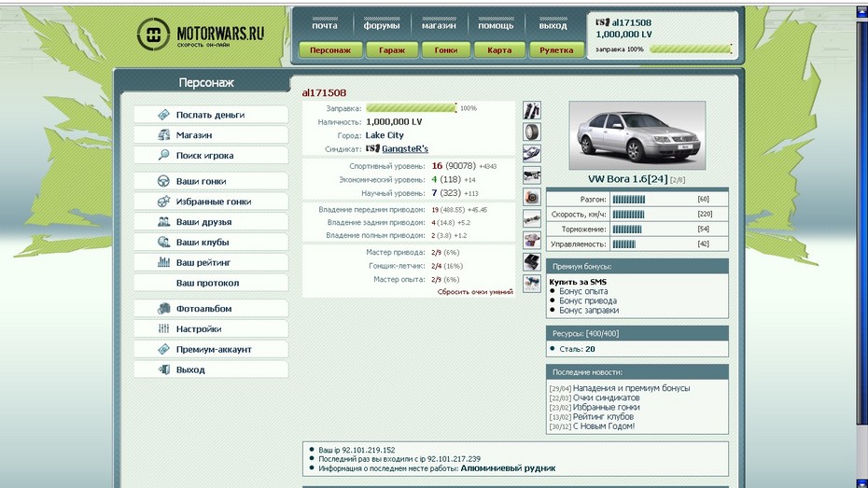The height and width of the screenshot is (488, 868).
Task: Click the Бонус опыта link
Action: (x=583, y=291)
